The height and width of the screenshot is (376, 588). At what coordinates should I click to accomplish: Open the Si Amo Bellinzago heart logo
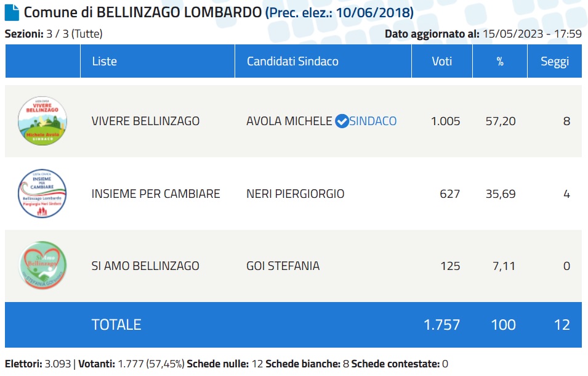[x=42, y=265]
